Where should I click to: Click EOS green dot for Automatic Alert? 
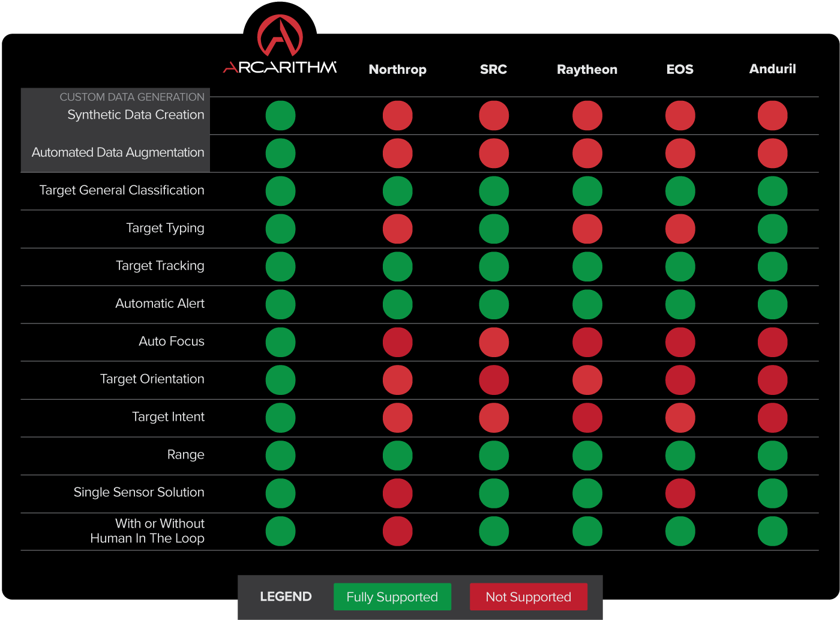click(x=680, y=305)
